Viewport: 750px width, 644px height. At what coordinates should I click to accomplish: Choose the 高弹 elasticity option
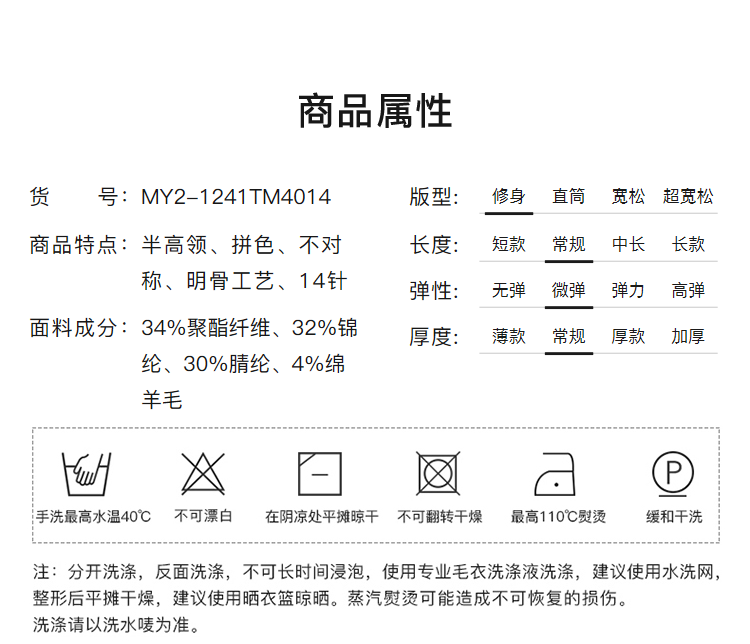[x=688, y=291]
